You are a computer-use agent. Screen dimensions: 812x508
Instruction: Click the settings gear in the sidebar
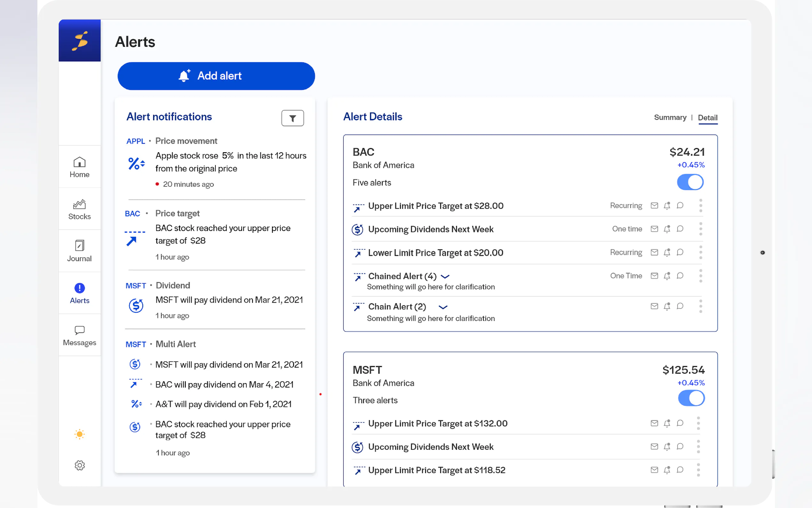80,465
